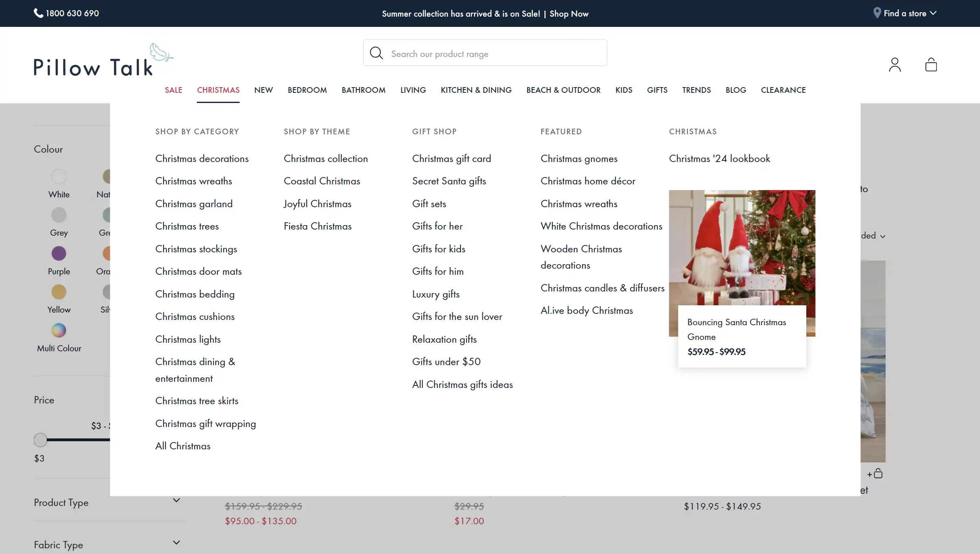Open Coastal Christmas theme
This screenshot has height=554, width=980.
tap(322, 181)
